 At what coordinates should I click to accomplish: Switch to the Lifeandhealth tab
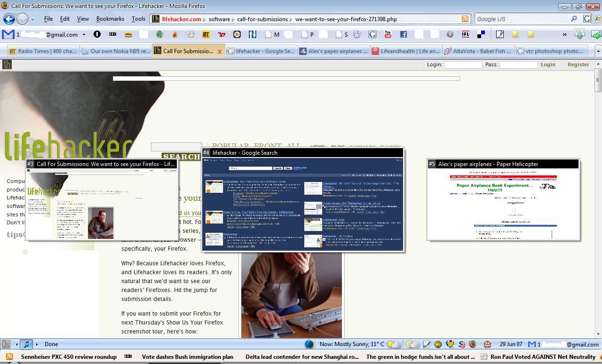(x=406, y=51)
